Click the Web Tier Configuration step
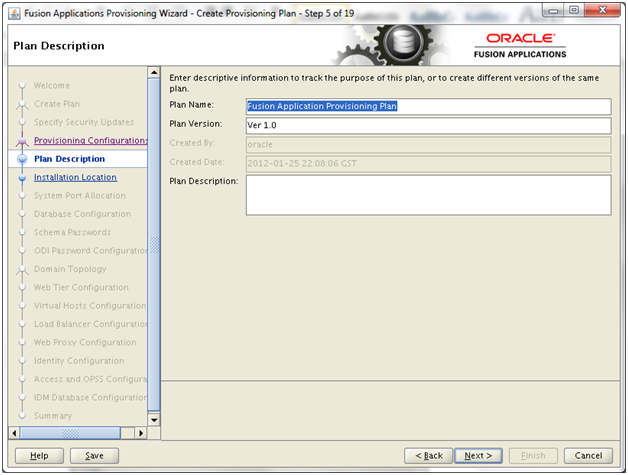 81,288
